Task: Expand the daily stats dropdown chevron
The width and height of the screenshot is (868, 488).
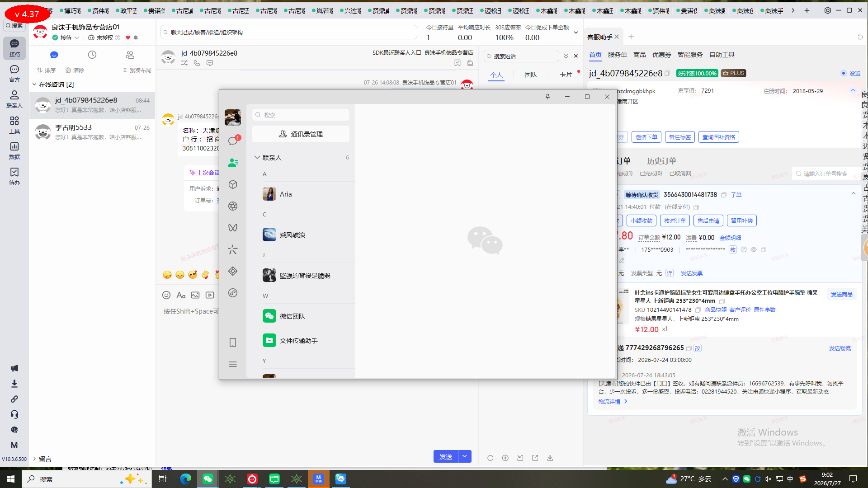Action: (x=576, y=33)
